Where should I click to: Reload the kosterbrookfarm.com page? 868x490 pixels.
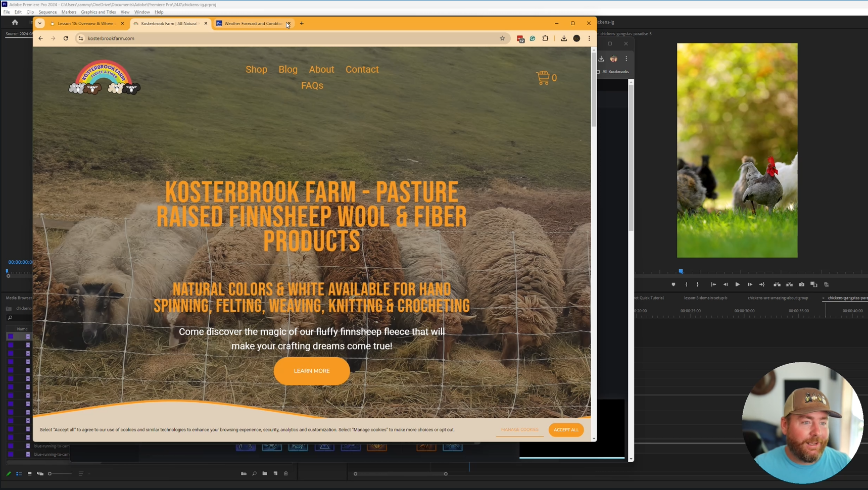[66, 38]
